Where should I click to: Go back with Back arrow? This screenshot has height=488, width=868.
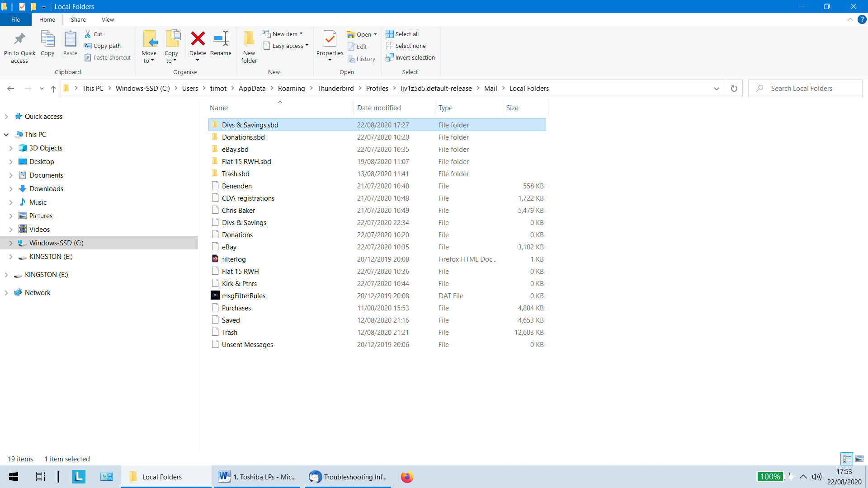[11, 89]
